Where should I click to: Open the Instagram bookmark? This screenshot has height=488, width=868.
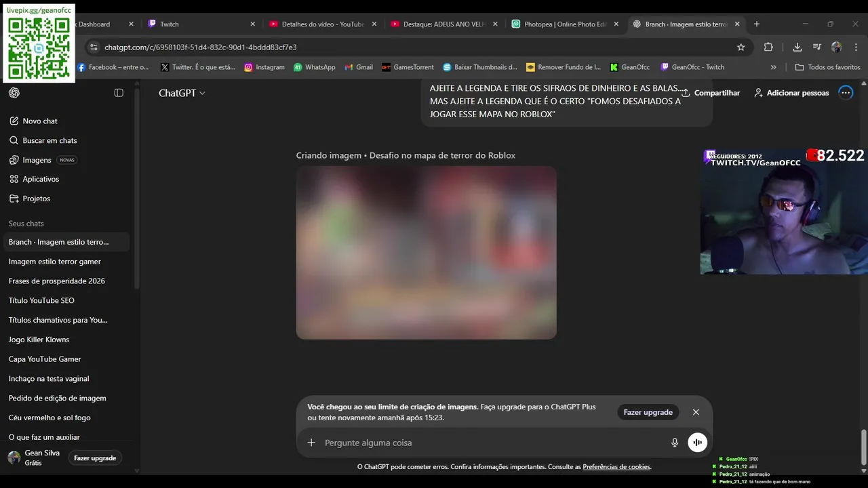(x=264, y=67)
